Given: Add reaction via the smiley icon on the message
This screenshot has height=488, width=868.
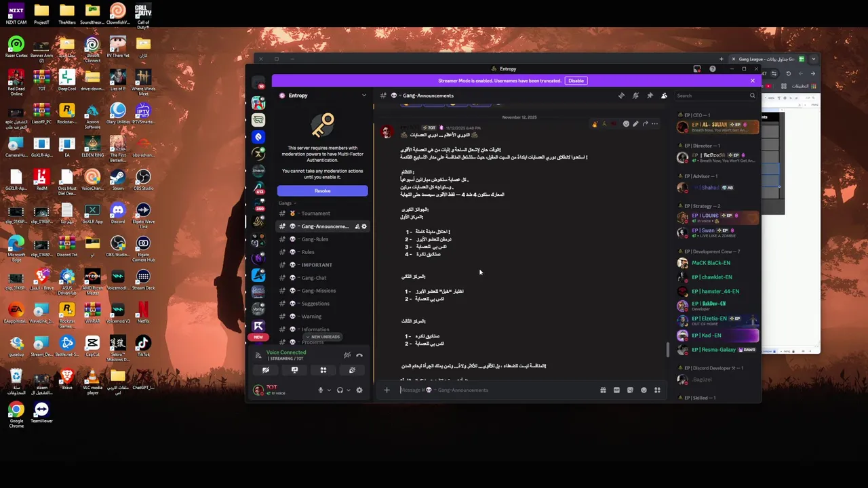Looking at the screenshot, I should point(626,124).
